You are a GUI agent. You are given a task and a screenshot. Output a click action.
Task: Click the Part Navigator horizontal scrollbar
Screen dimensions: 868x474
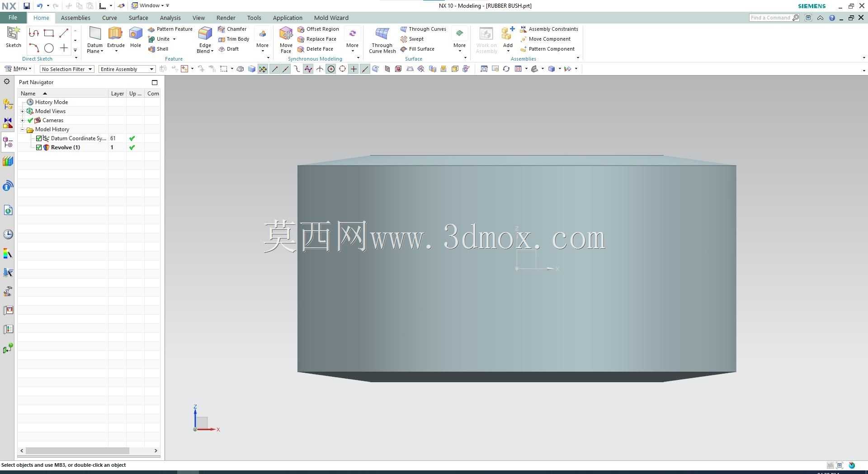(77, 450)
